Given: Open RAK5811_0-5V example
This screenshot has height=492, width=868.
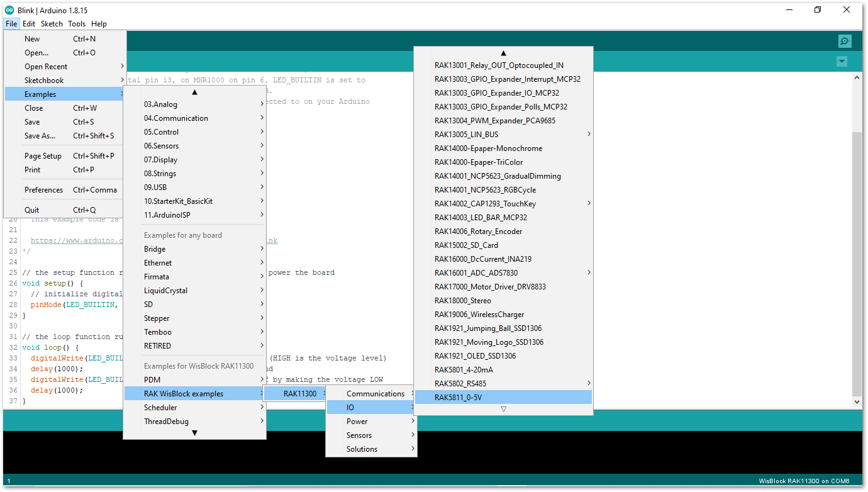Looking at the screenshot, I should (503, 397).
